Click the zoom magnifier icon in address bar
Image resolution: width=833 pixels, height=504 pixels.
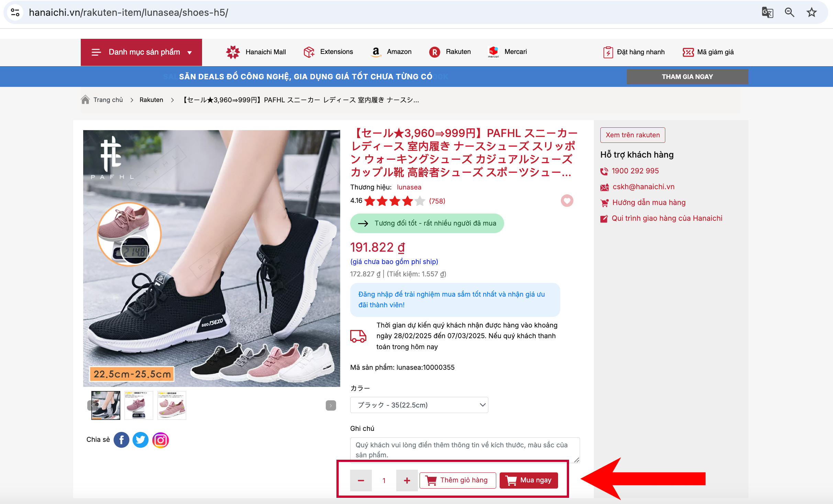[789, 13]
